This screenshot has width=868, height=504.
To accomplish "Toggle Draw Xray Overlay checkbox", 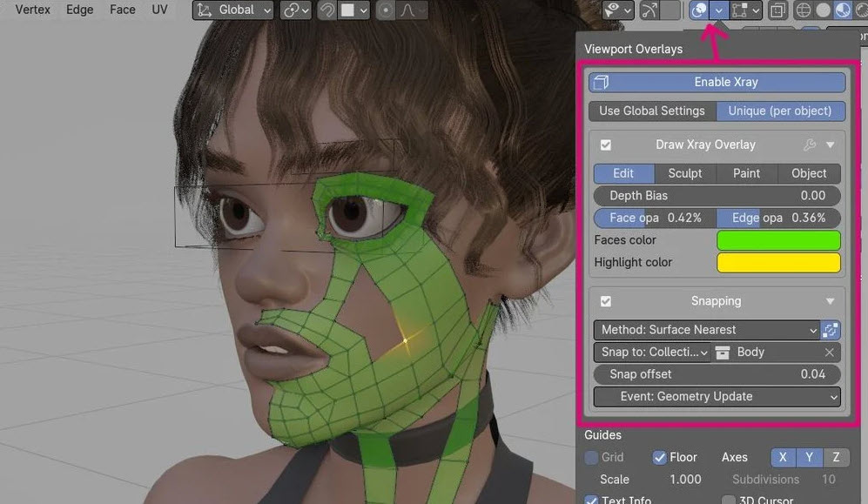I will 607,144.
